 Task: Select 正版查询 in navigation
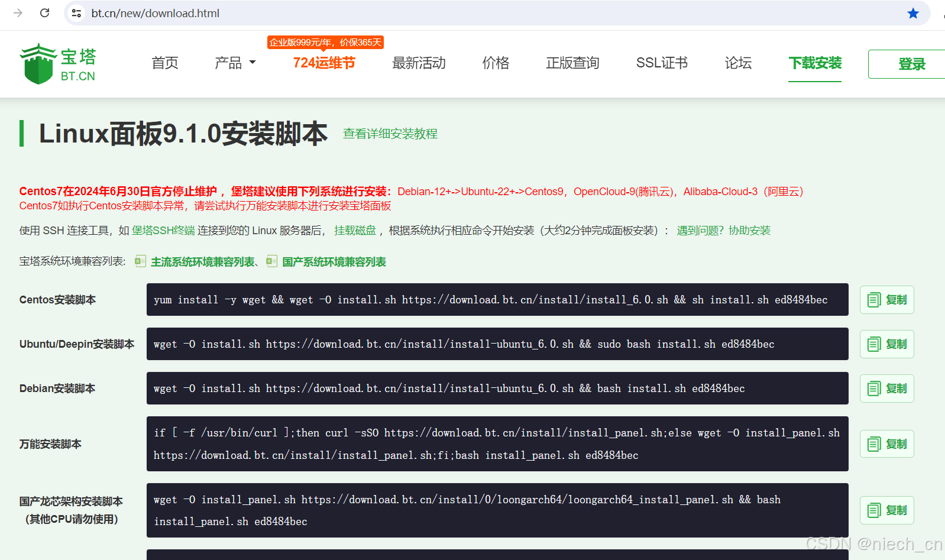[572, 63]
